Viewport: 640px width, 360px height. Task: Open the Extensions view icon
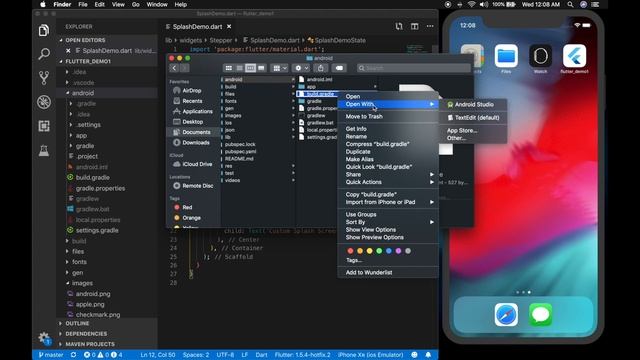click(44, 126)
